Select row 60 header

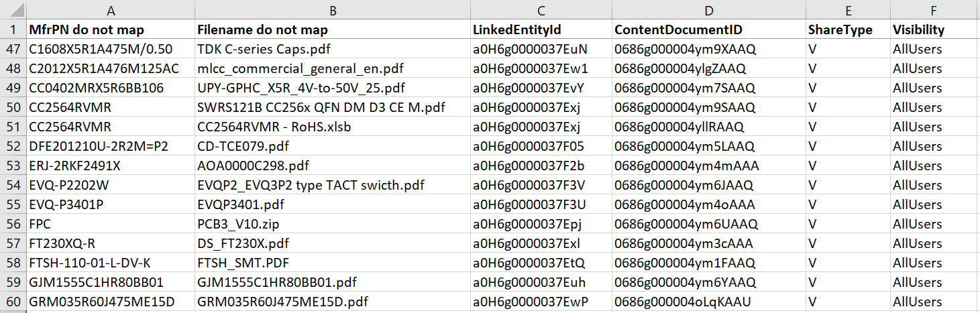point(13,302)
